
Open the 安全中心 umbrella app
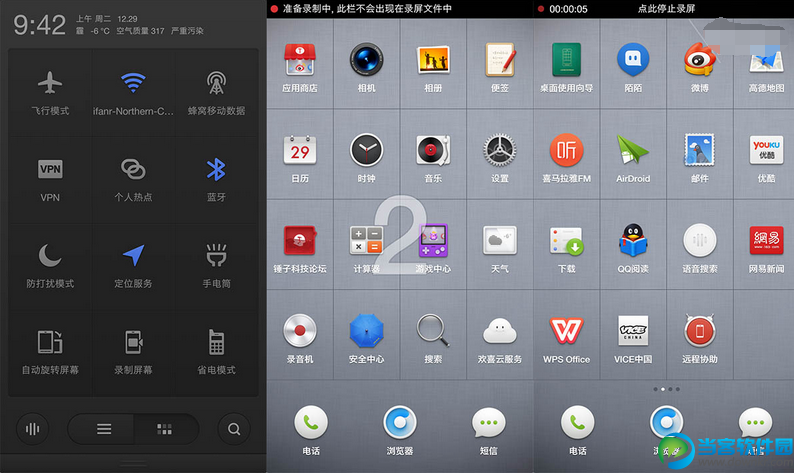coord(366,331)
